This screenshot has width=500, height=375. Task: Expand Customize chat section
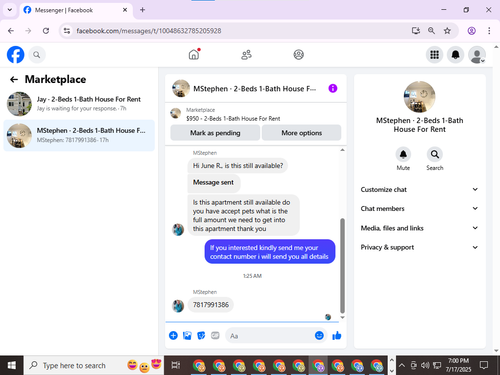click(419, 189)
